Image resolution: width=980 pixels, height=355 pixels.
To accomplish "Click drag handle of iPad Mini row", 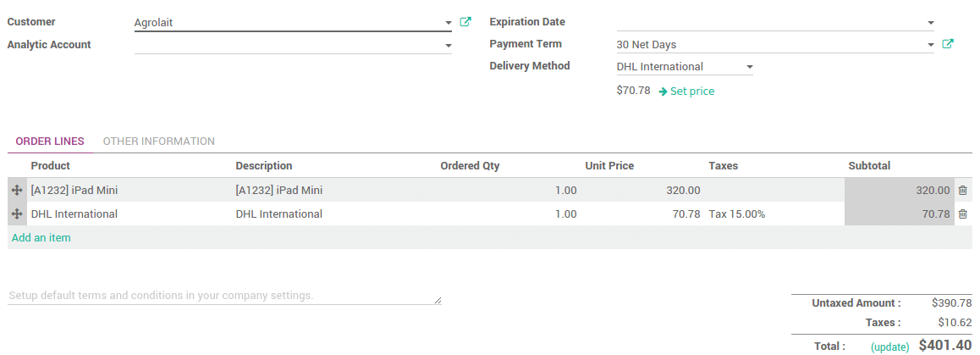I will (17, 191).
